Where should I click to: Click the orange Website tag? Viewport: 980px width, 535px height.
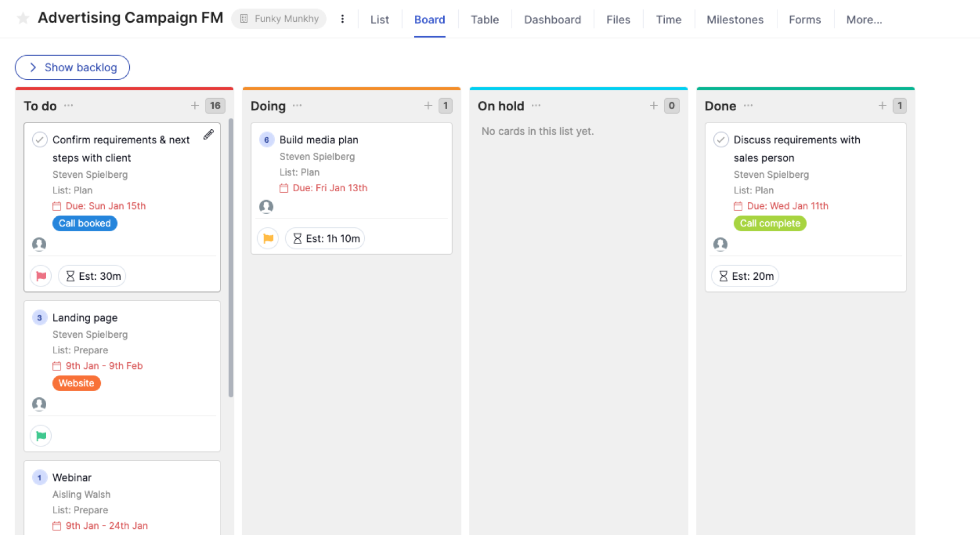(x=76, y=383)
